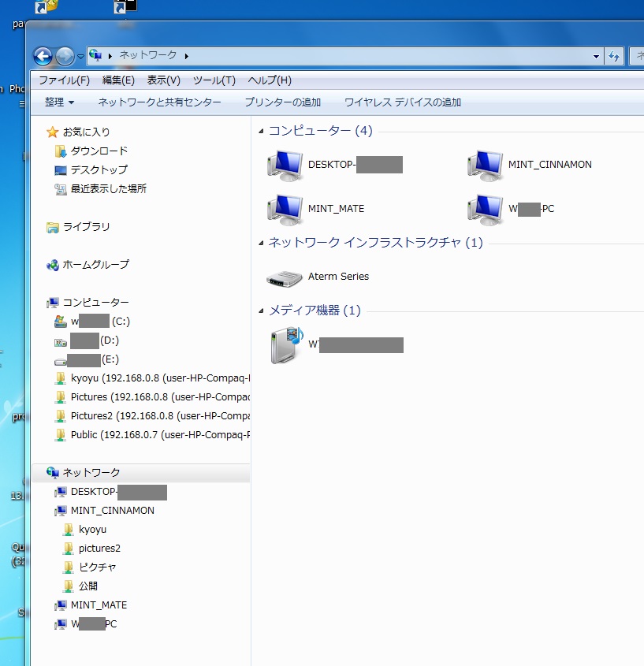Select the kyoyu share under MINT_CINNAMON
The width and height of the screenshot is (644, 666).
(92, 529)
